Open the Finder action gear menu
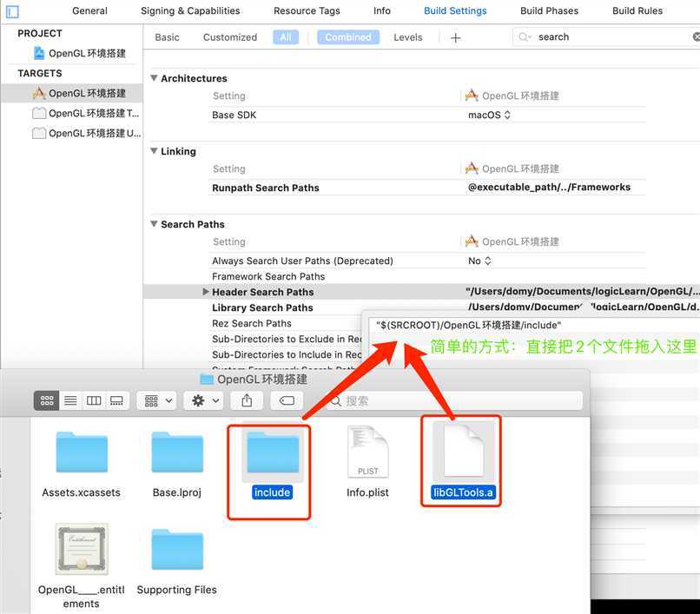This screenshot has width=700, height=614. coord(204,400)
